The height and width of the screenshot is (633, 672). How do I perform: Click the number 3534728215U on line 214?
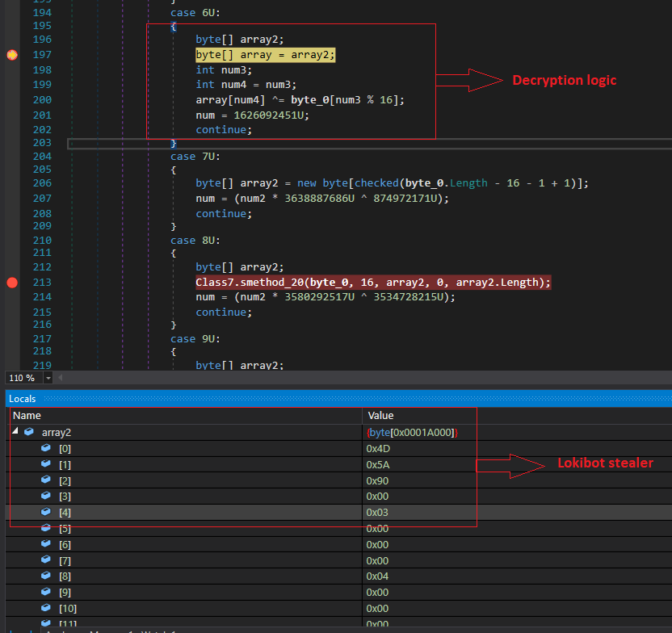(x=408, y=297)
